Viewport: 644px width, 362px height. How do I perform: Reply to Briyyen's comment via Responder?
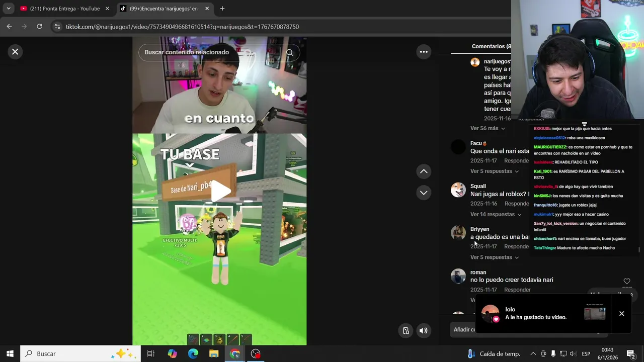point(517,247)
